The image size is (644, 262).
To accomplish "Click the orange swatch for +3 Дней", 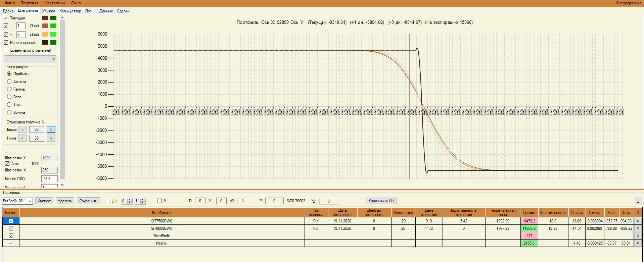I will tap(45, 35).
